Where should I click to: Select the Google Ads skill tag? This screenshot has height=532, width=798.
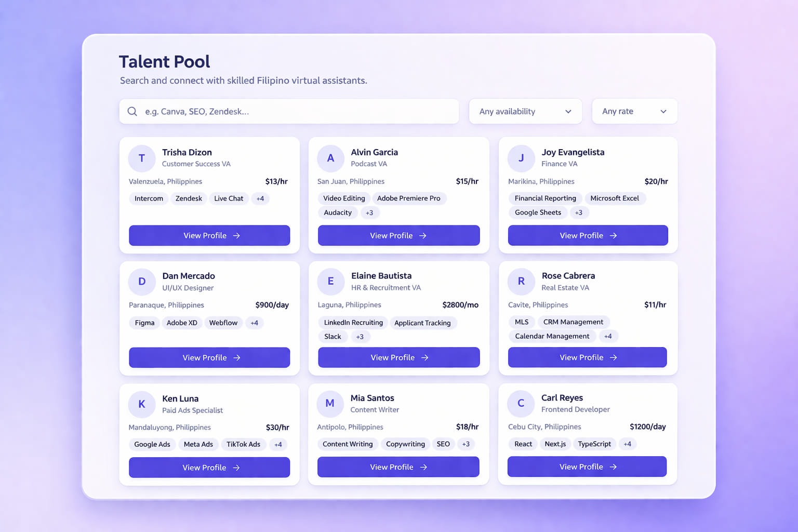tap(152, 444)
